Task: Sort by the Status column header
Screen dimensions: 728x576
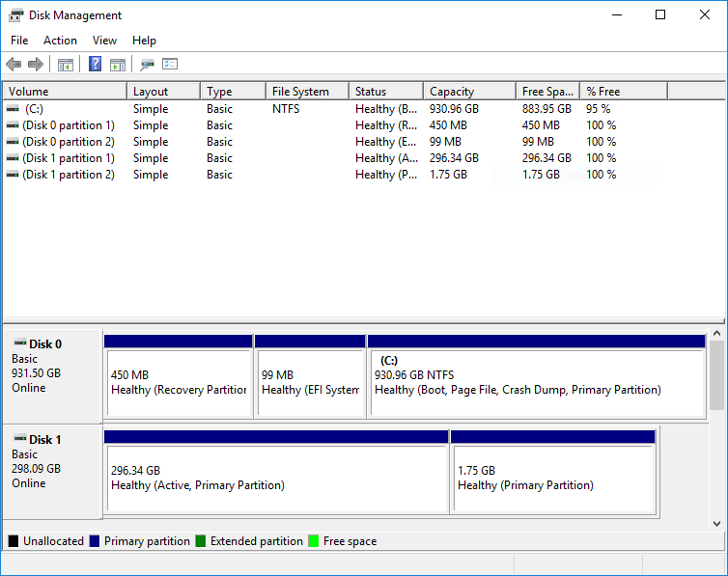Action: [387, 92]
